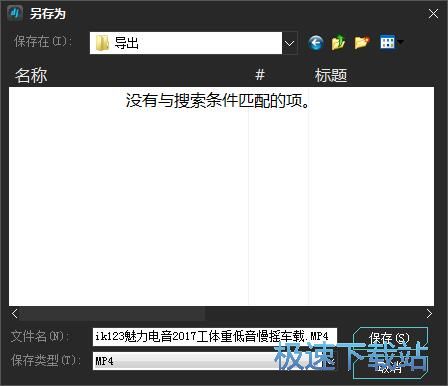Go up one folder level
448x386 pixels.
[x=338, y=43]
